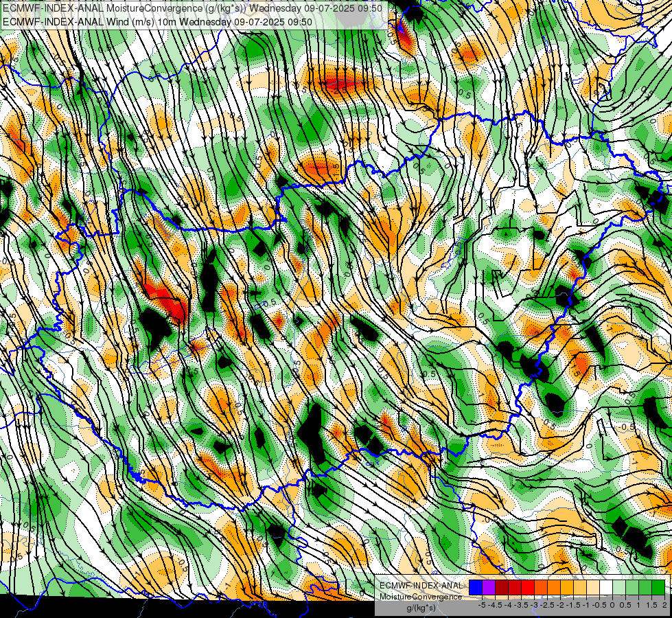Pick the light green swatch between 0.5 and 1
The image size is (672, 618).
pyautogui.click(x=632, y=588)
